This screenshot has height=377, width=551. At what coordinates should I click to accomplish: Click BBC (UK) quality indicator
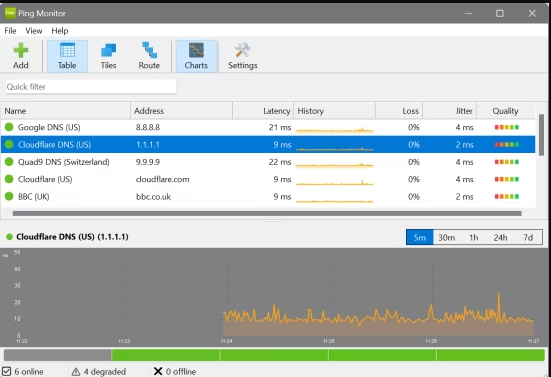(x=507, y=196)
